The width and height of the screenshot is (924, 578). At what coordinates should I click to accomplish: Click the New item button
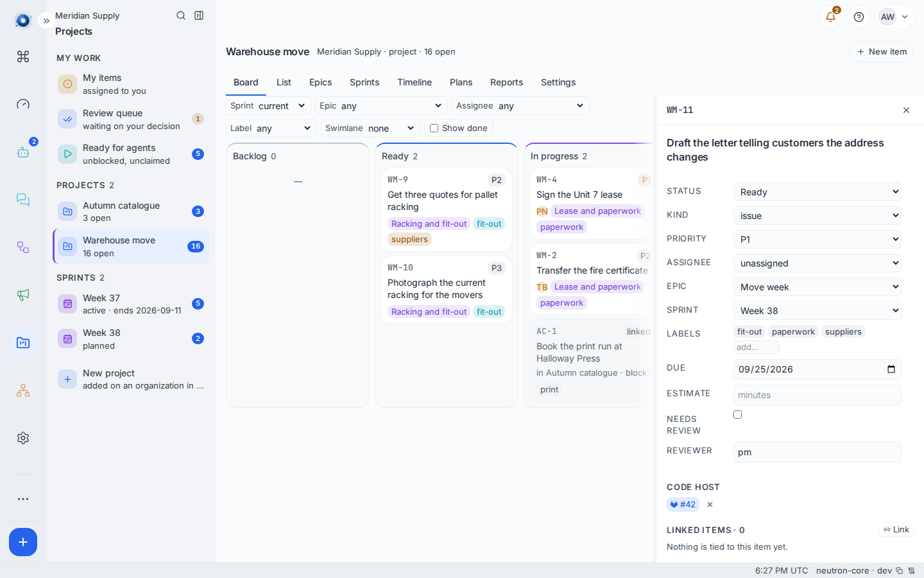click(x=882, y=52)
